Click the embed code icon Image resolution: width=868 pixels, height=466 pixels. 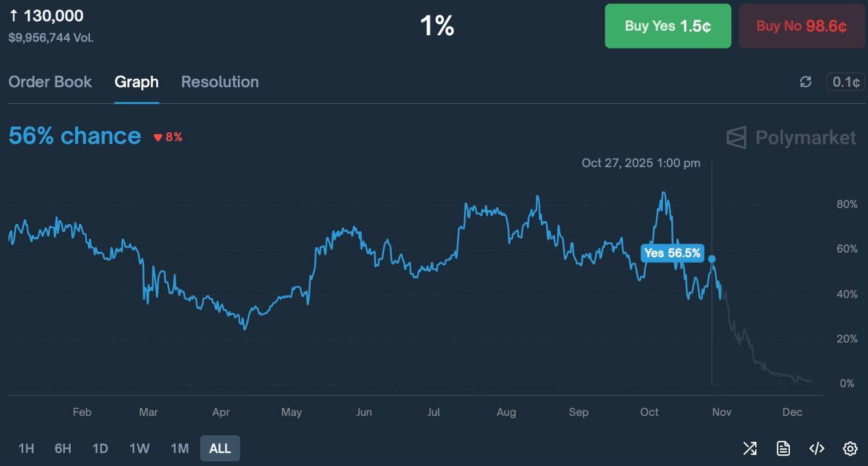pos(816,448)
